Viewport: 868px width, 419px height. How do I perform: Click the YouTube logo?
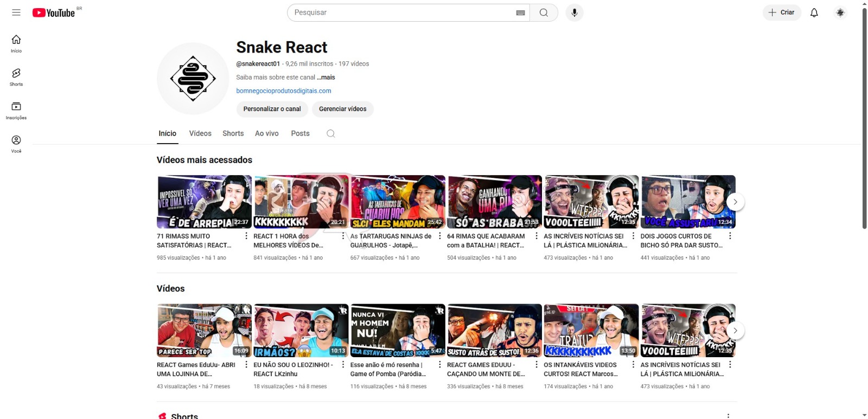coord(54,12)
